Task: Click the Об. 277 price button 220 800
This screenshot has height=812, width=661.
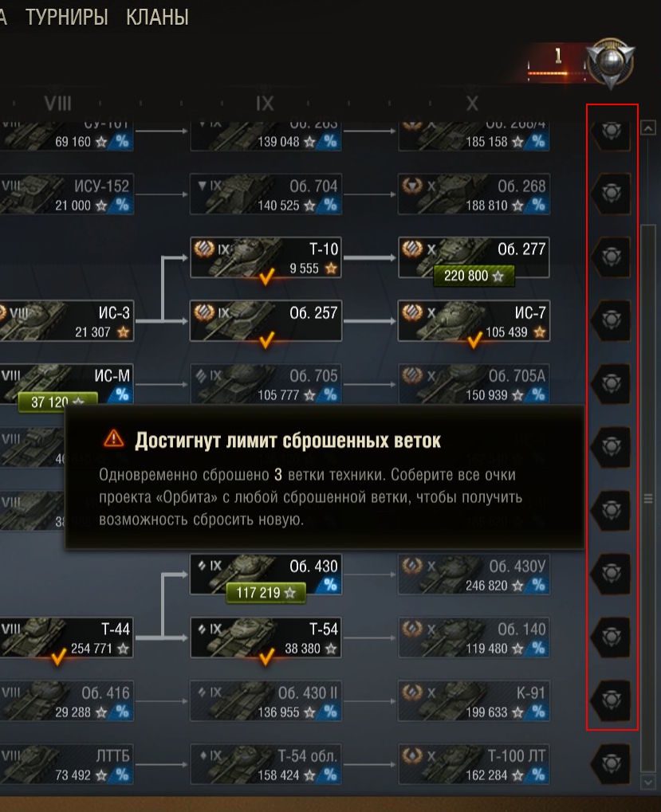Action: click(474, 276)
